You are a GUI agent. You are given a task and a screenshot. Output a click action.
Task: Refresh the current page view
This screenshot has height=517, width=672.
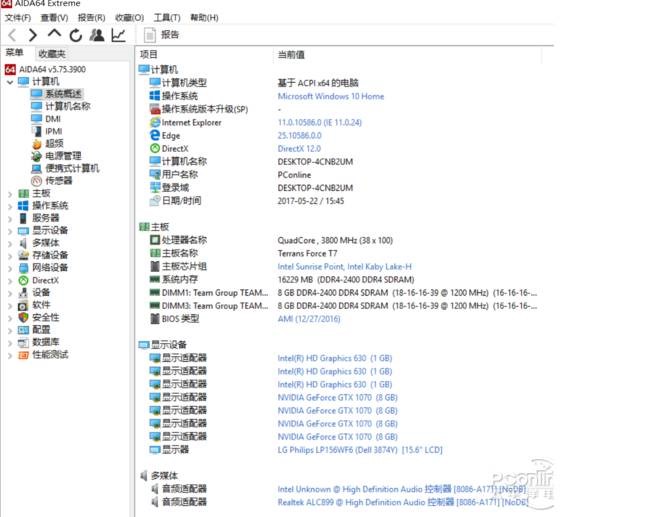click(75, 35)
